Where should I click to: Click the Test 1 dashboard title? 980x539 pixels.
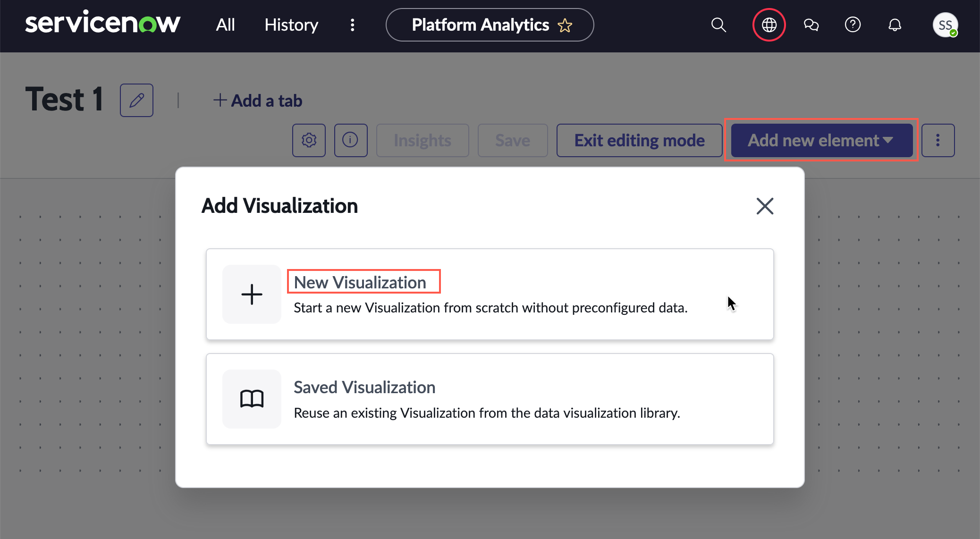coord(64,100)
